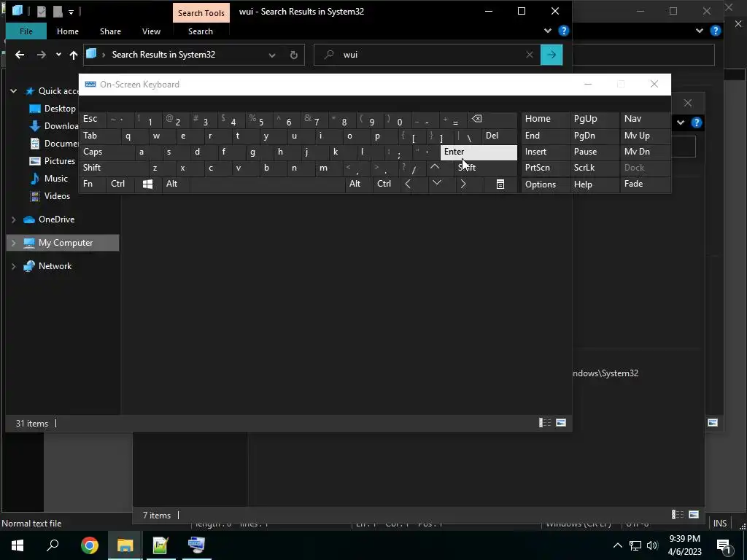747x560 pixels.
Task: Open taskbar search magnifier
Action: tap(53, 545)
